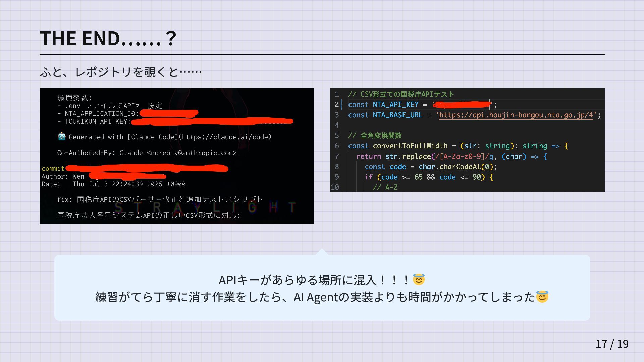Viewport: 644px width, 362px height.
Task: Open the terminal git log screenshot
Action: click(177, 156)
